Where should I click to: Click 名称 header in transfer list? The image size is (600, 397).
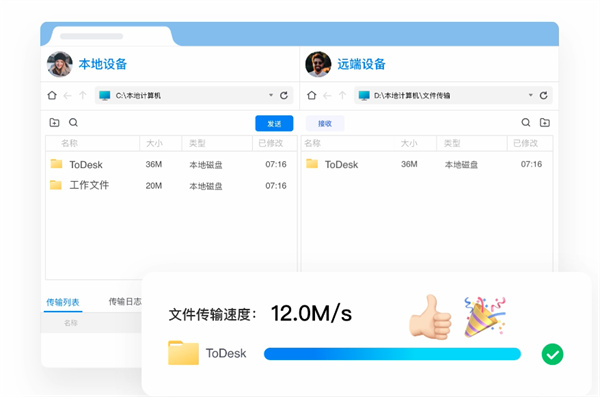[x=71, y=323]
